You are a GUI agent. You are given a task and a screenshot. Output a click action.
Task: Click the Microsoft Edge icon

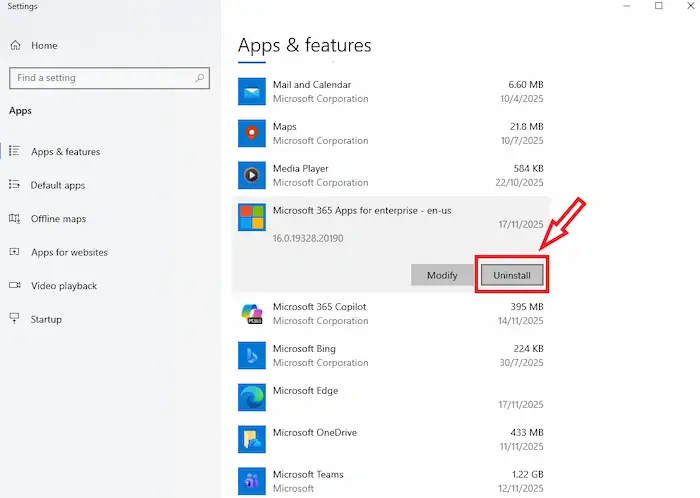[252, 397]
